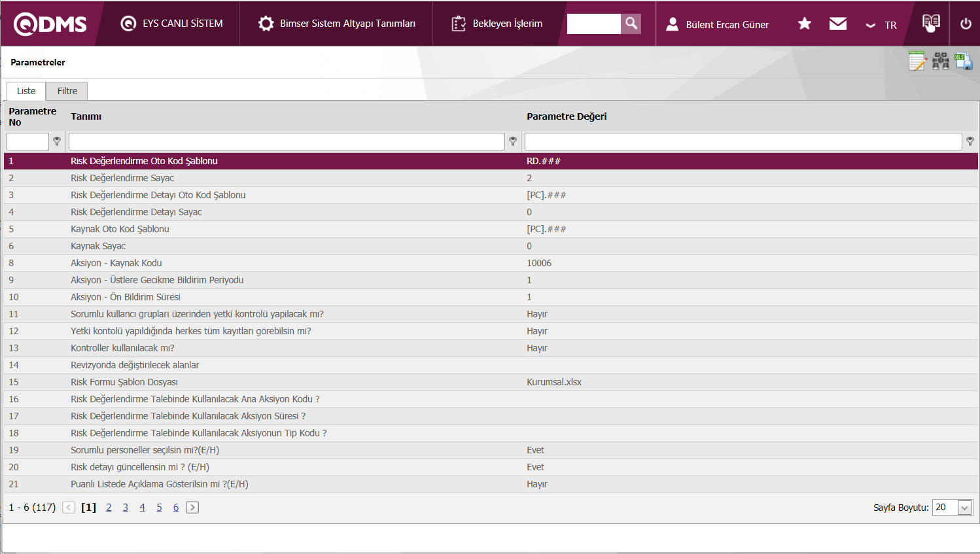This screenshot has width=980, height=554.
Task: Click the magnifier search button in header
Action: pos(631,24)
